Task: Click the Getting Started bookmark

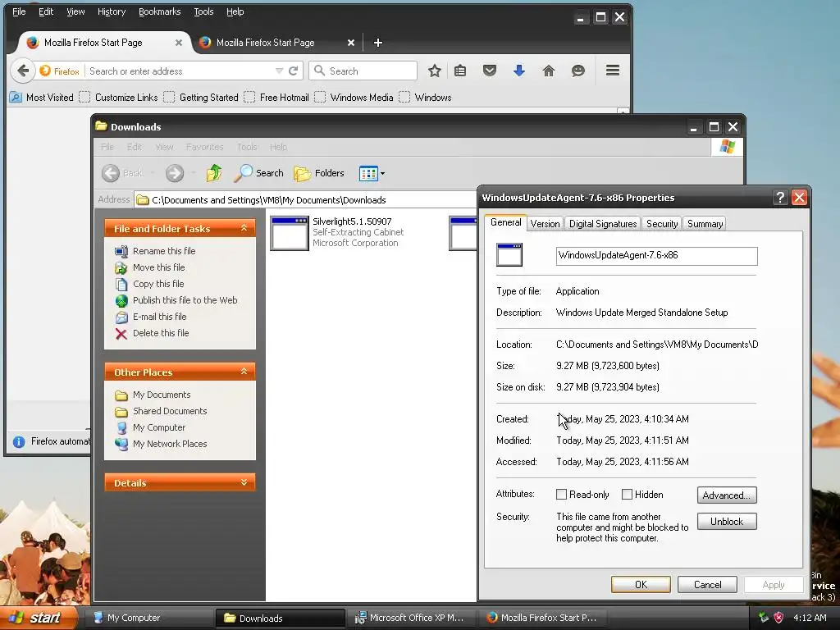Action: pos(202,98)
